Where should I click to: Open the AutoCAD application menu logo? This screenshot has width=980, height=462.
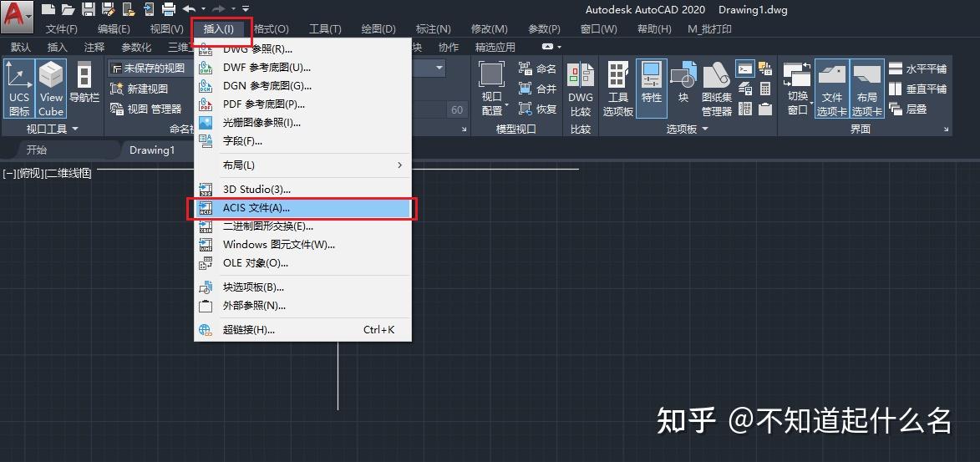[17, 16]
